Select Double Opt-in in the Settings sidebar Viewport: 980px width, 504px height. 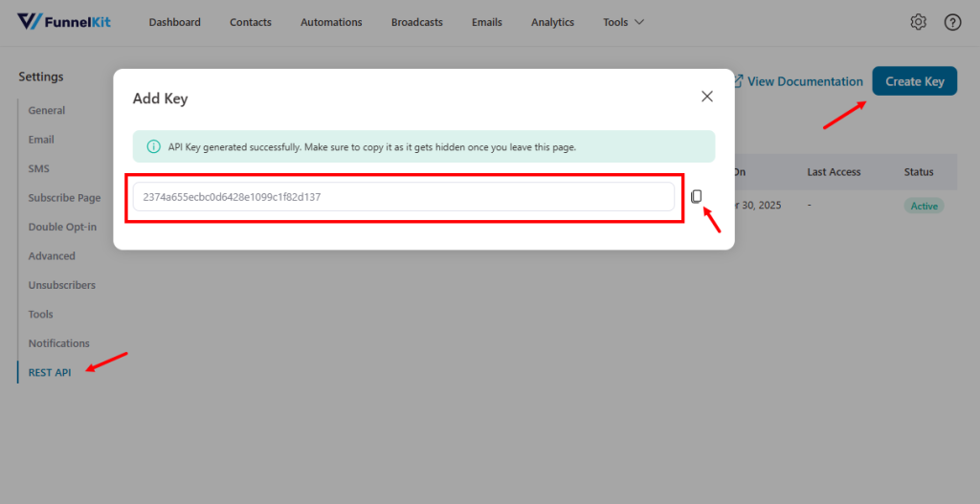[62, 227]
